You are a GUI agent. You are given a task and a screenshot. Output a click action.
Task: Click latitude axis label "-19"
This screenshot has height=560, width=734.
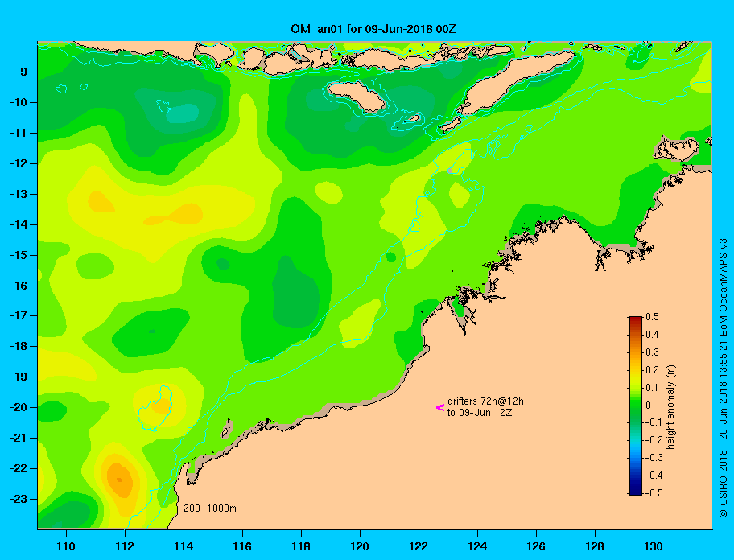tap(19, 377)
